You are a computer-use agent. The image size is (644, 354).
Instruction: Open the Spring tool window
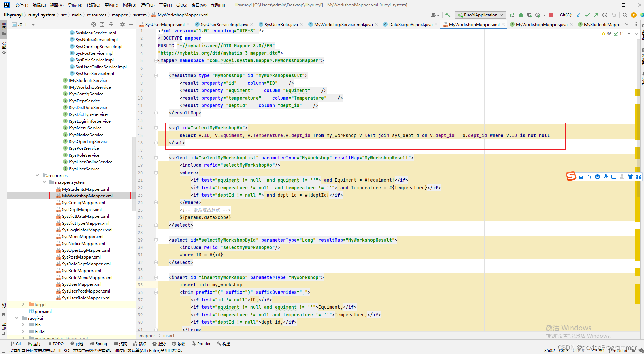coord(99,343)
